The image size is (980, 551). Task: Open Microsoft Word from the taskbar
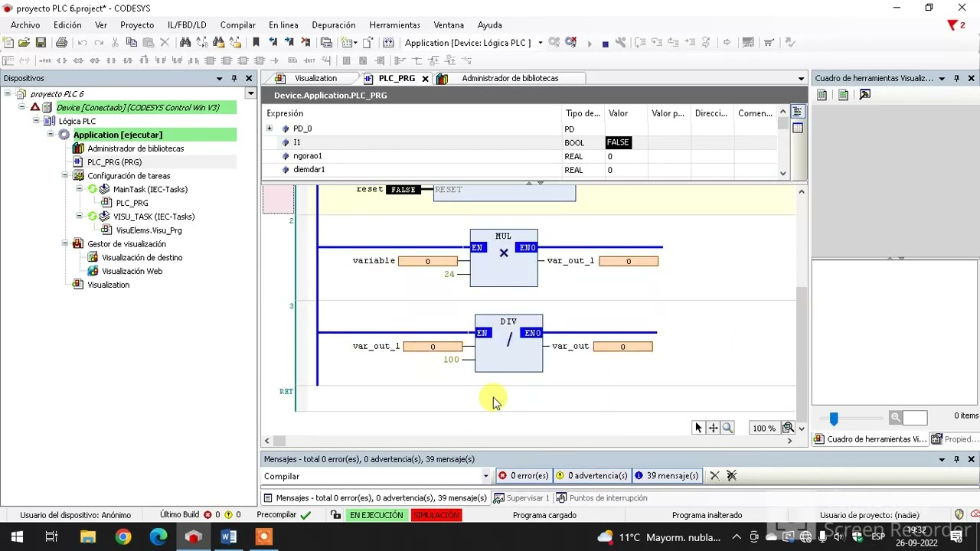(x=228, y=536)
